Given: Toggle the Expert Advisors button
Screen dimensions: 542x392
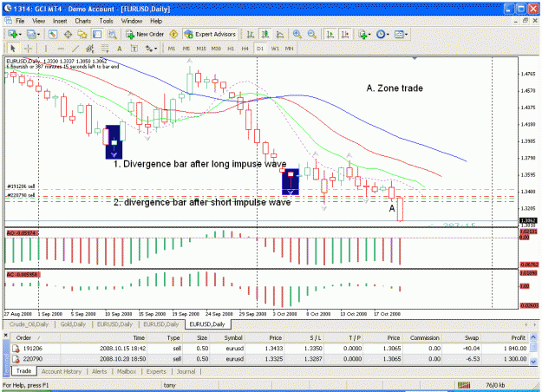Looking at the screenshot, I should point(210,34).
